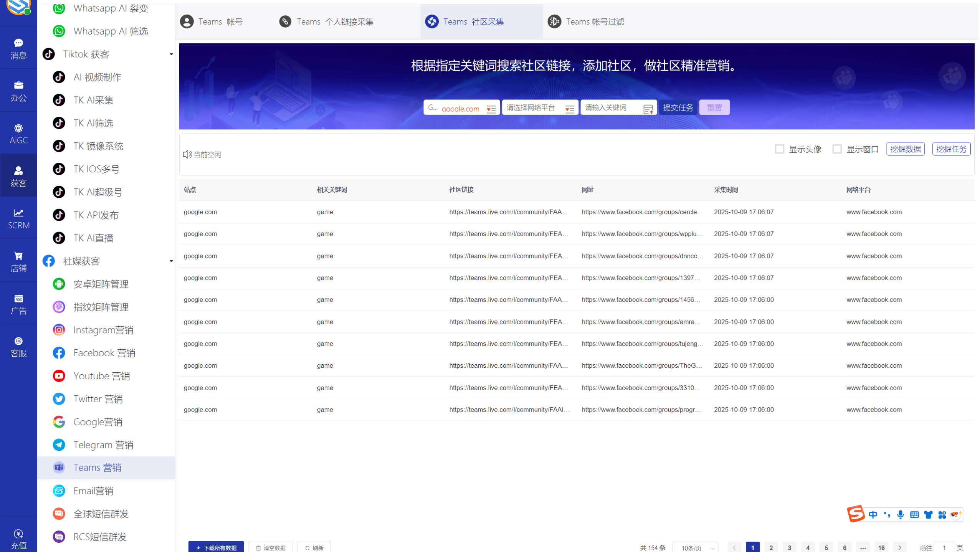Open the 请选择网络平台 dropdown
The height and width of the screenshot is (552, 980).
click(540, 107)
